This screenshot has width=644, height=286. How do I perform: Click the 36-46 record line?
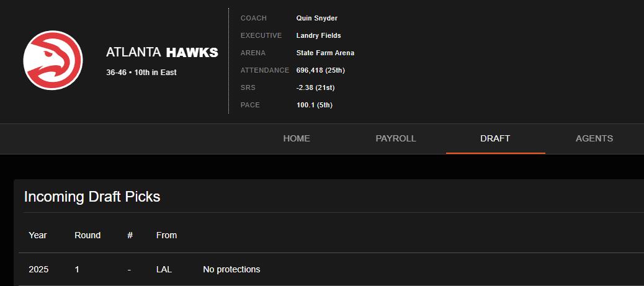141,73
